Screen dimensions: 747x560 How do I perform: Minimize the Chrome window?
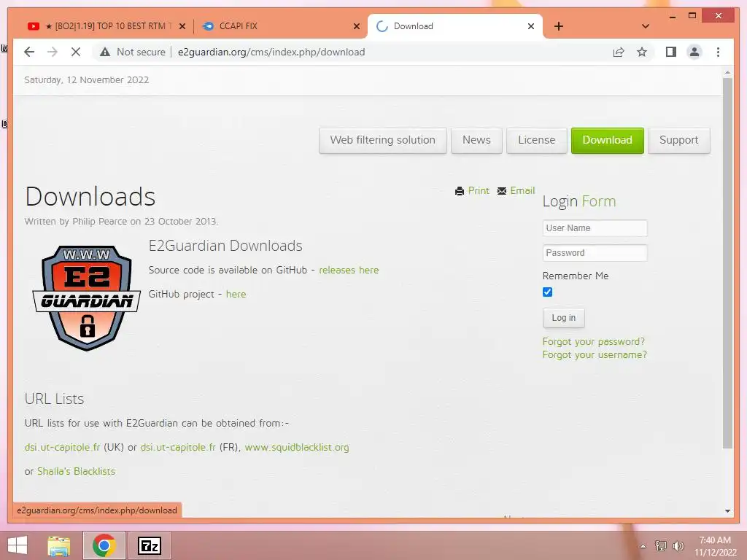pyautogui.click(x=672, y=16)
